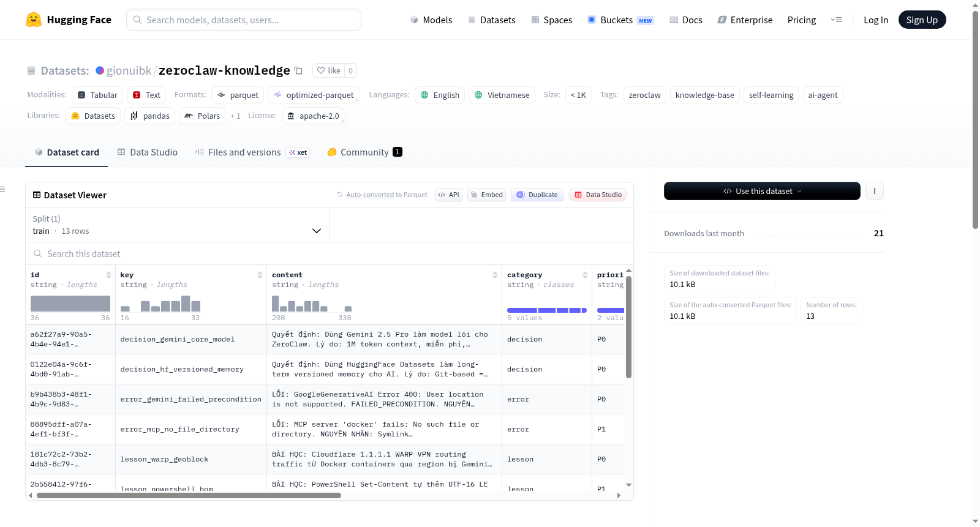Viewport: 980px width, 527px height.
Task: Click the three-dot options button beside Use this dataset
Action: click(x=874, y=191)
